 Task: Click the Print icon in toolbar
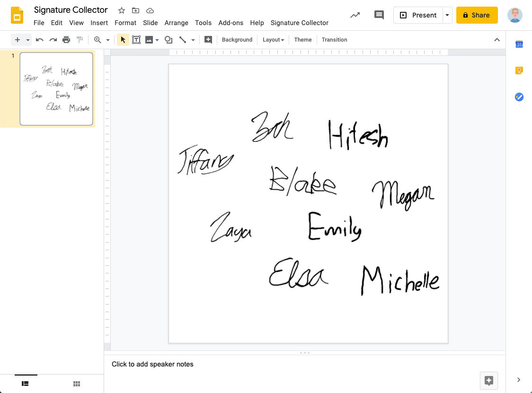pyautogui.click(x=66, y=40)
